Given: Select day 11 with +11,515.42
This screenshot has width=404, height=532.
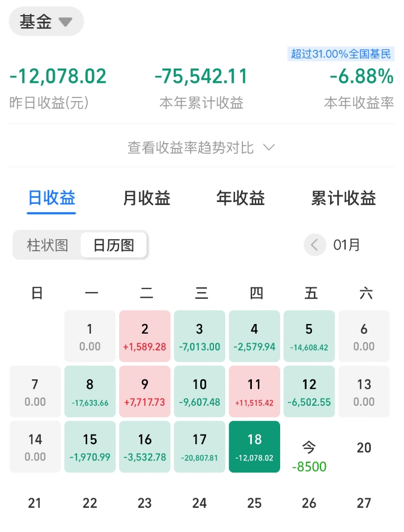Looking at the screenshot, I should click(254, 391).
